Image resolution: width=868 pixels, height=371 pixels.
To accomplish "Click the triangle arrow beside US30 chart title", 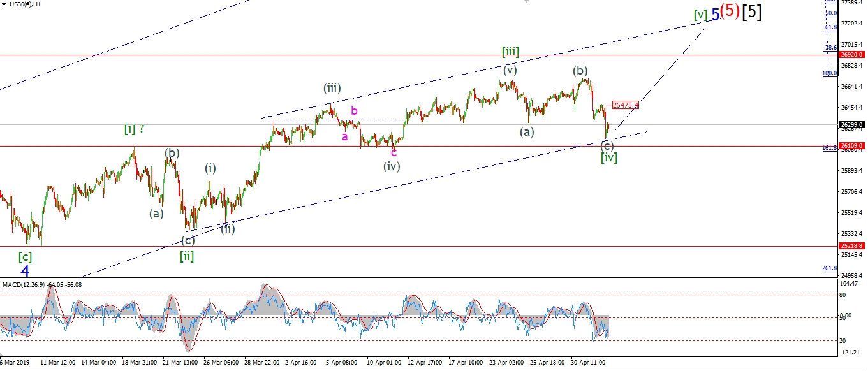I will tap(3, 4).
